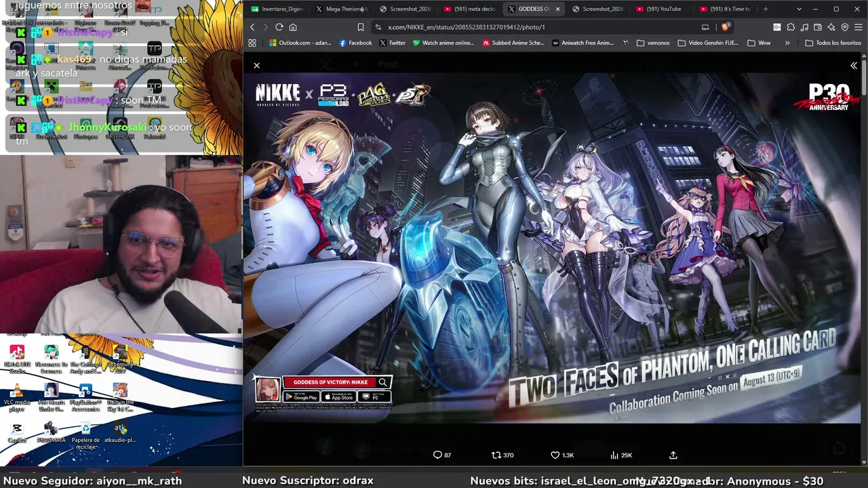View post analytics bar-chart icon

[x=614, y=455]
